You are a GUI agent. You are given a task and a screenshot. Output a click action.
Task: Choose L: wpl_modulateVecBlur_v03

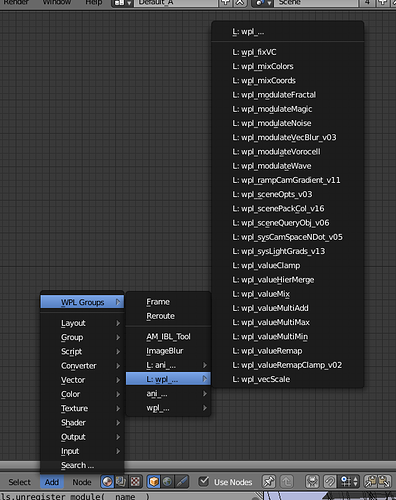click(288, 137)
